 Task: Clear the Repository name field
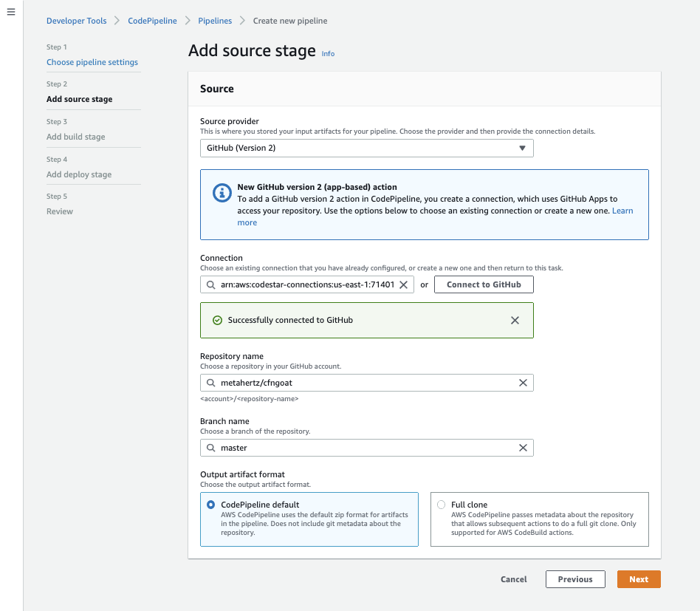523,383
